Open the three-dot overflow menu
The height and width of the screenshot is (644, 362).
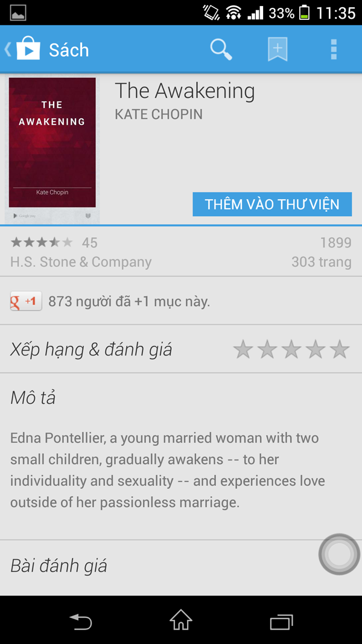pyautogui.click(x=334, y=49)
